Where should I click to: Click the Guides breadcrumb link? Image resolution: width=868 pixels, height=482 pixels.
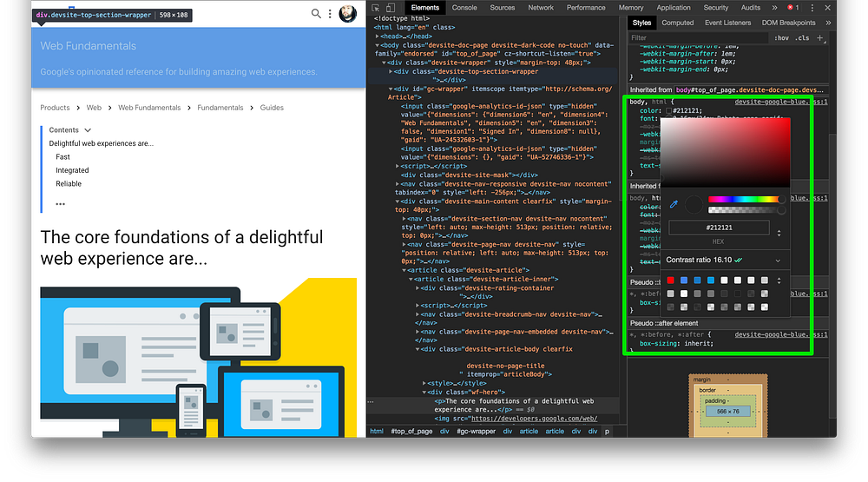click(x=271, y=108)
